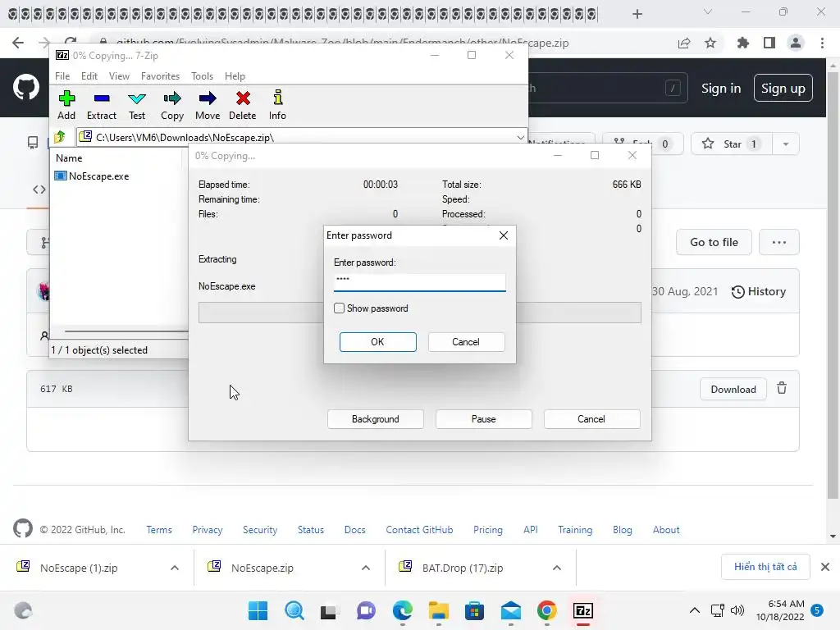Click the up-folder icon beside 7-Zip path
The image size is (840, 630).
pyautogui.click(x=60, y=137)
